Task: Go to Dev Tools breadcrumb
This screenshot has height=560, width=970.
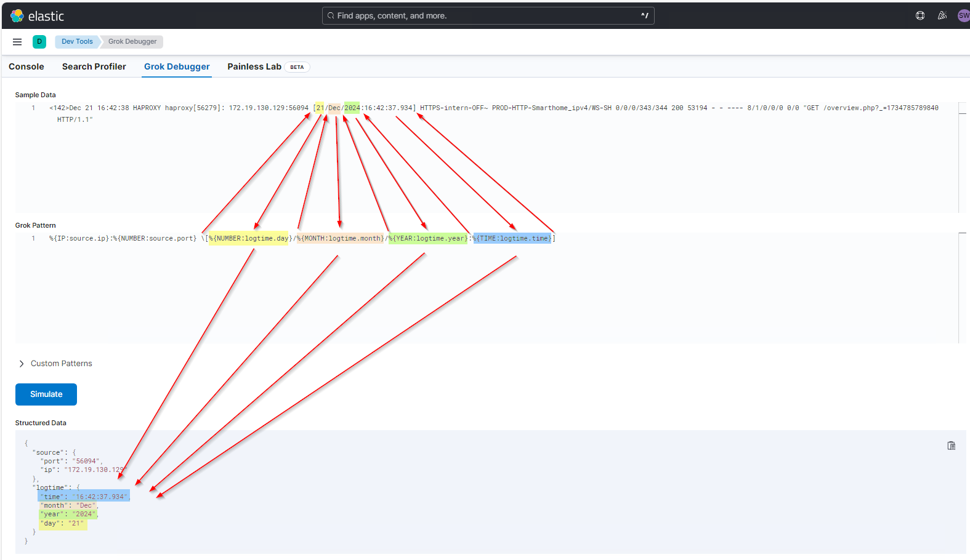Action: pos(77,42)
